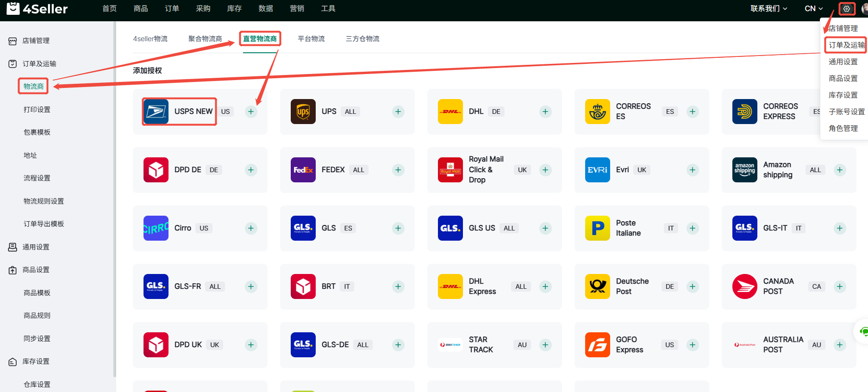This screenshot has height=392, width=868.
Task: Choose 角色管理 in settings dropdown
Action: [x=843, y=128]
